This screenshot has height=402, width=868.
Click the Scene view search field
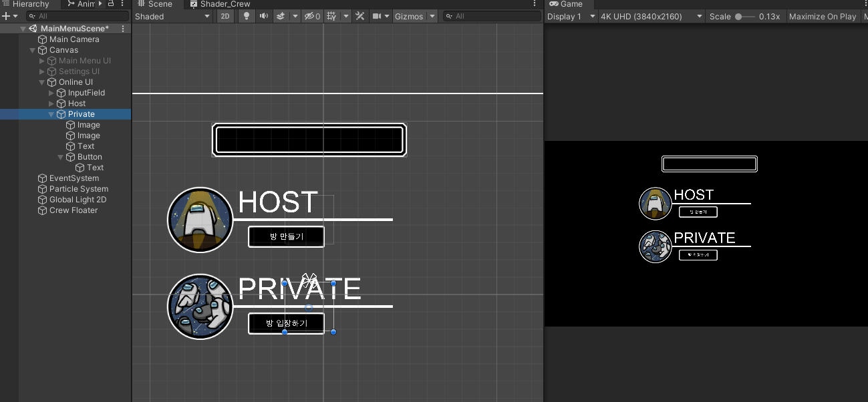click(492, 16)
